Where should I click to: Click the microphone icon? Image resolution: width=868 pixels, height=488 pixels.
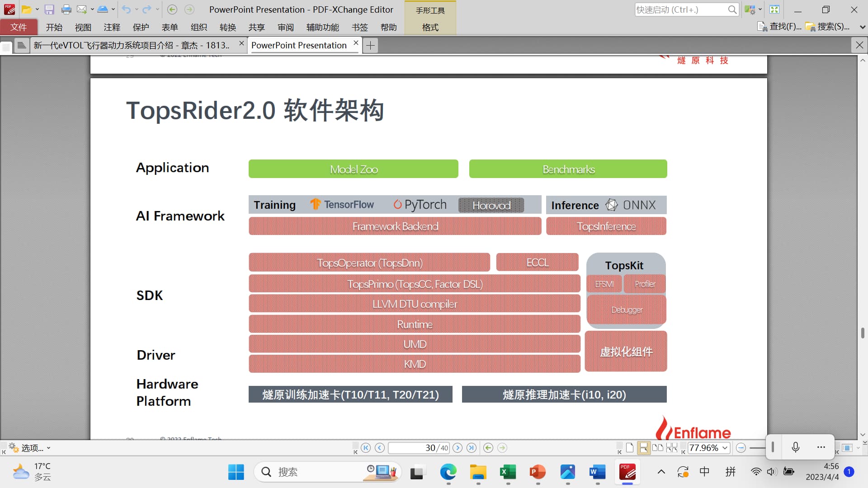pyautogui.click(x=796, y=447)
